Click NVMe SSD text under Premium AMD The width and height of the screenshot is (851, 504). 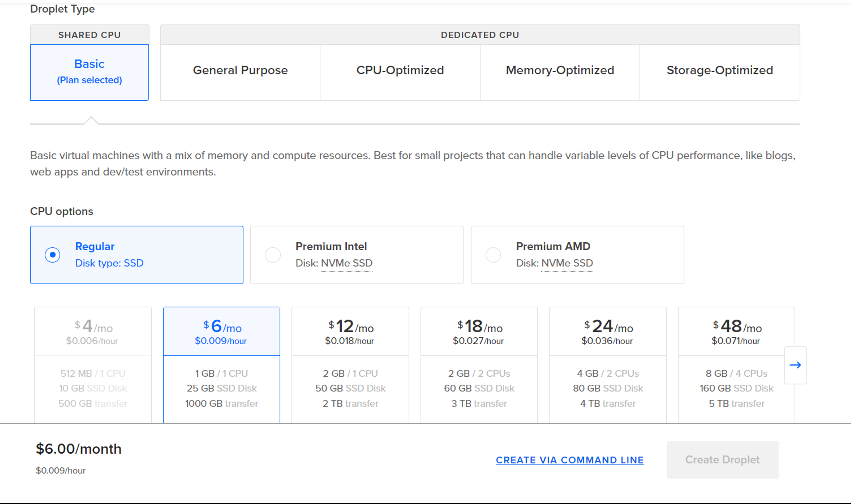[x=567, y=263]
